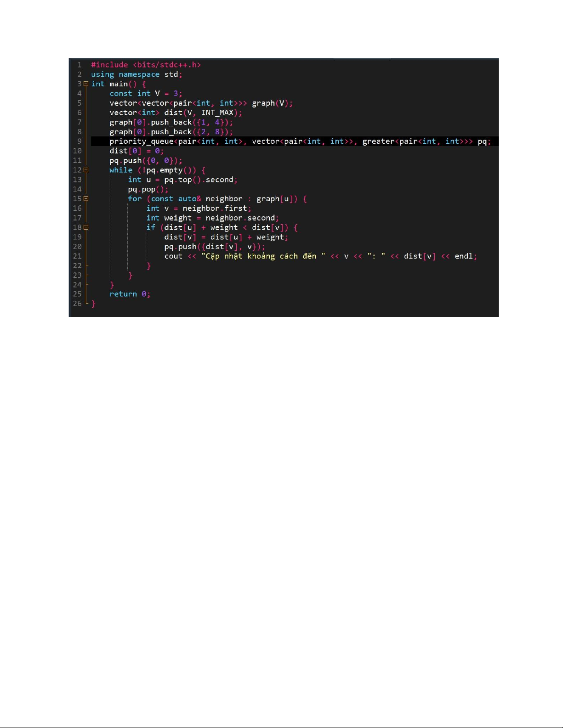This screenshot has height=728, width=563.
Task: Click 'const' keyword on line 4
Action: (121, 94)
